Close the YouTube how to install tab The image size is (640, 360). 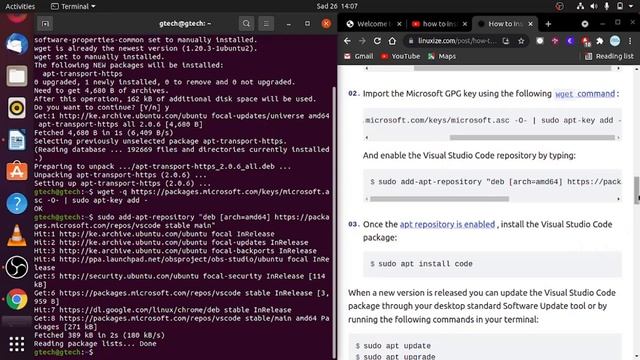point(464,24)
